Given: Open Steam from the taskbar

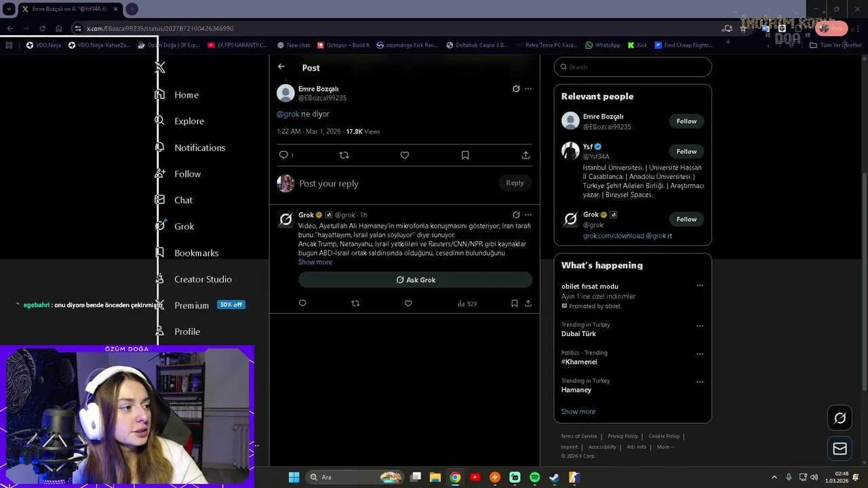Looking at the screenshot, I should (554, 477).
